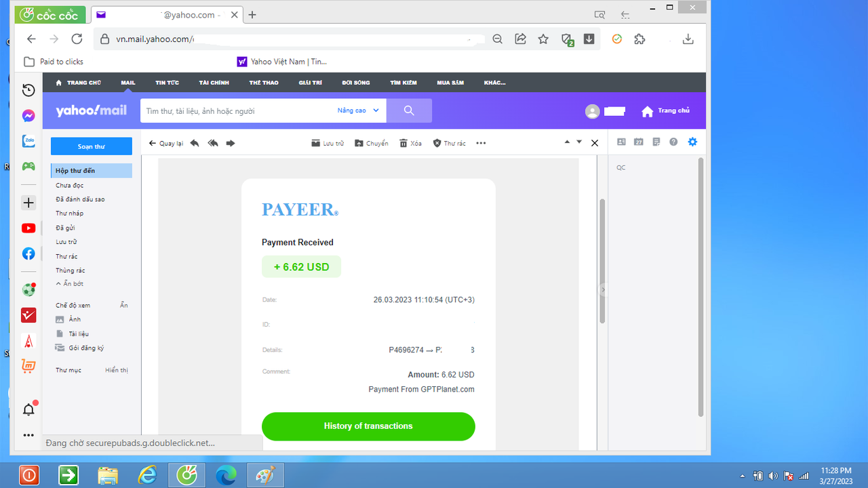The image size is (868, 488).
Task: Open Facebook from the browser sidebar
Action: pyautogui.click(x=28, y=253)
